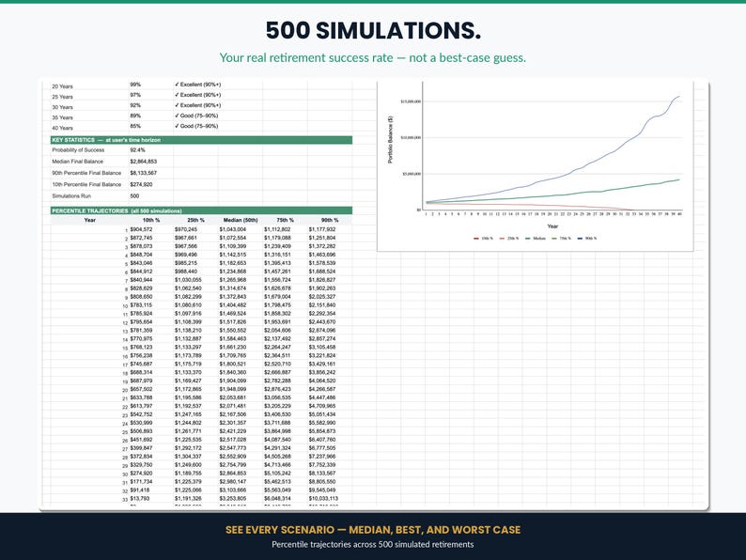Click the 99% success rate cell
Viewport: 746px width, 560px height.
[135, 85]
